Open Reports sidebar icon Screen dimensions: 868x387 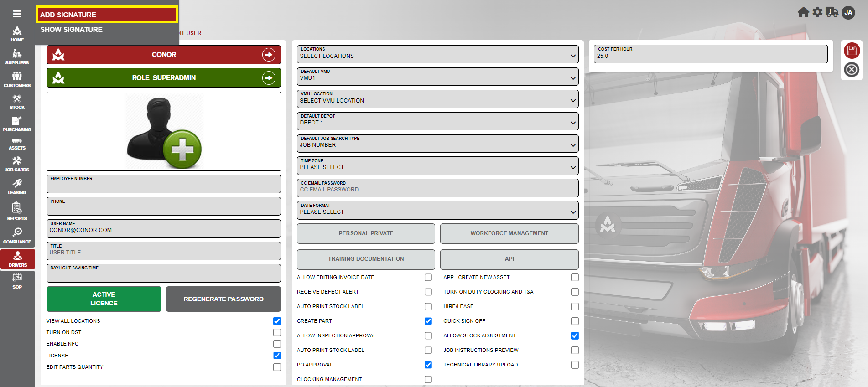(17, 212)
